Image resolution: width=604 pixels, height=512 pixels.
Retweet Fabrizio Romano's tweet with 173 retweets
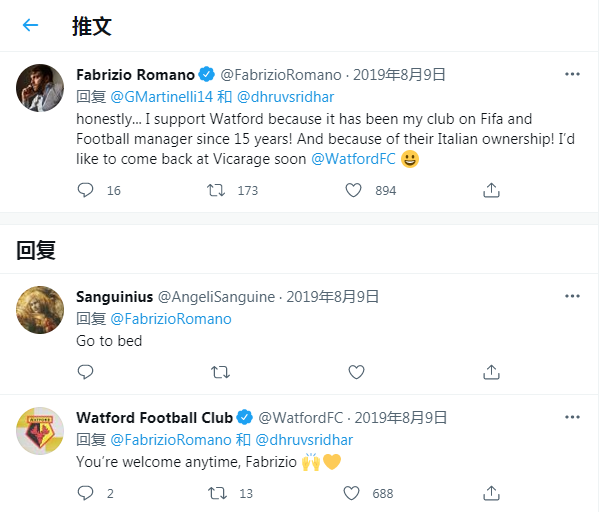215,190
